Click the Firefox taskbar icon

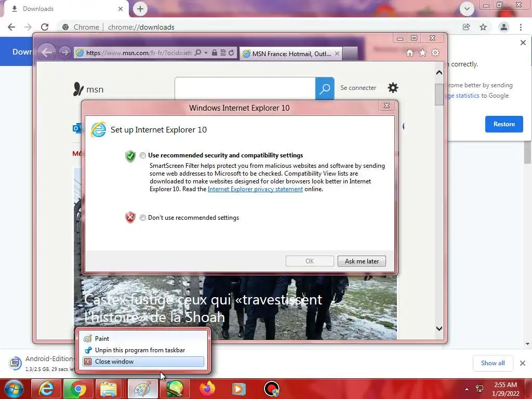(x=207, y=389)
